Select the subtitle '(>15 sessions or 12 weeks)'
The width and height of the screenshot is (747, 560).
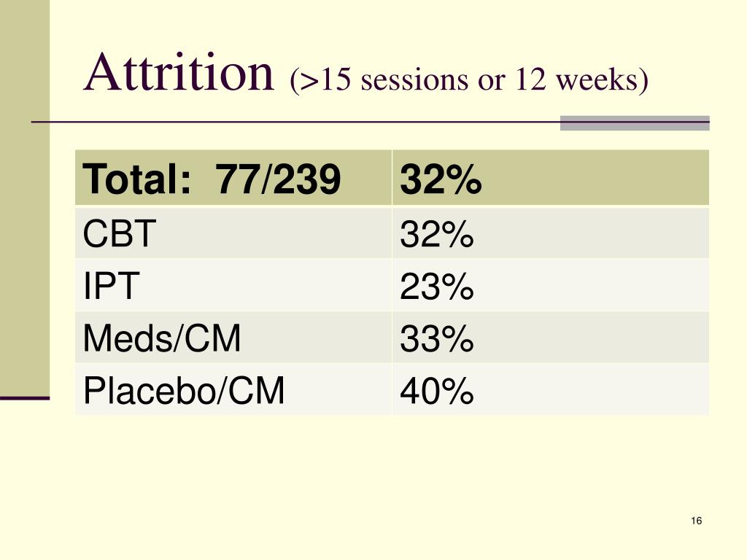[469, 79]
